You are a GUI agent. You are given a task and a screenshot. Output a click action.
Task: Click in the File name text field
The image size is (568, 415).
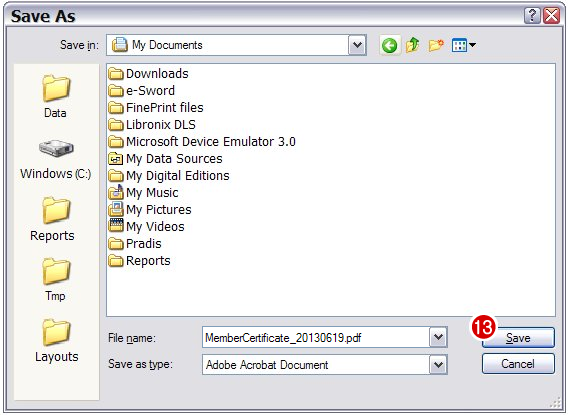[x=316, y=338]
